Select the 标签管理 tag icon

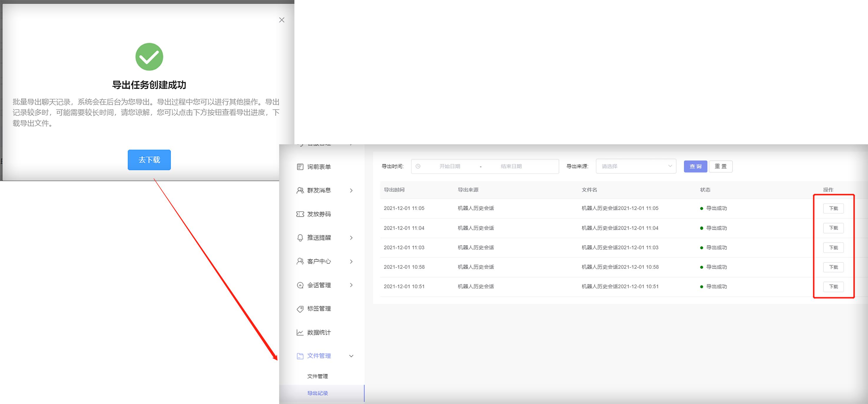(x=300, y=309)
